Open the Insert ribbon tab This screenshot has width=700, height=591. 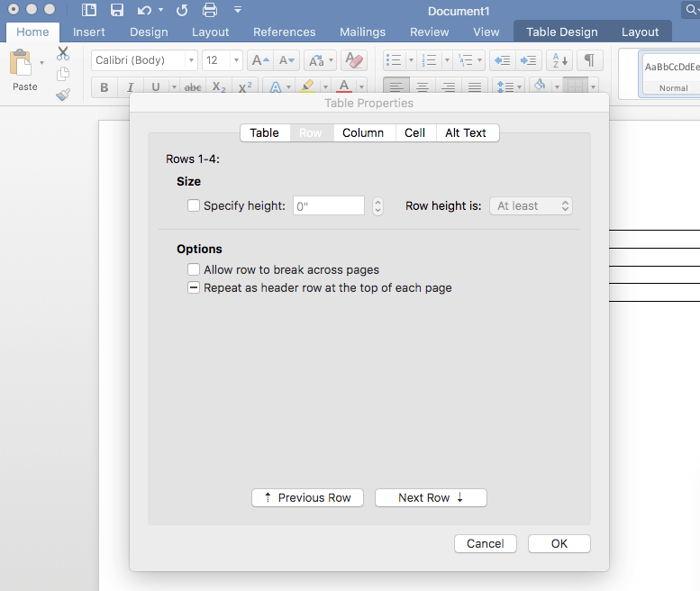[x=89, y=32]
